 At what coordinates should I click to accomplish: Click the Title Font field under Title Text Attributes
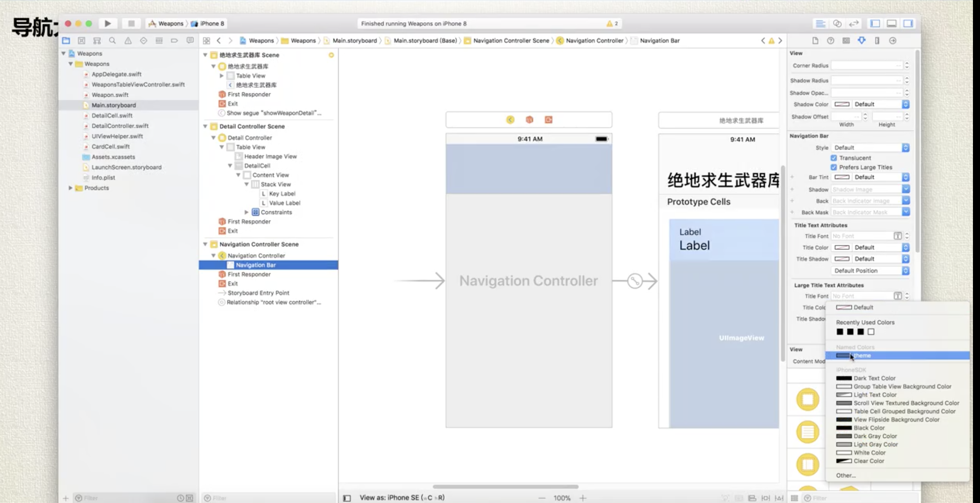click(862, 236)
